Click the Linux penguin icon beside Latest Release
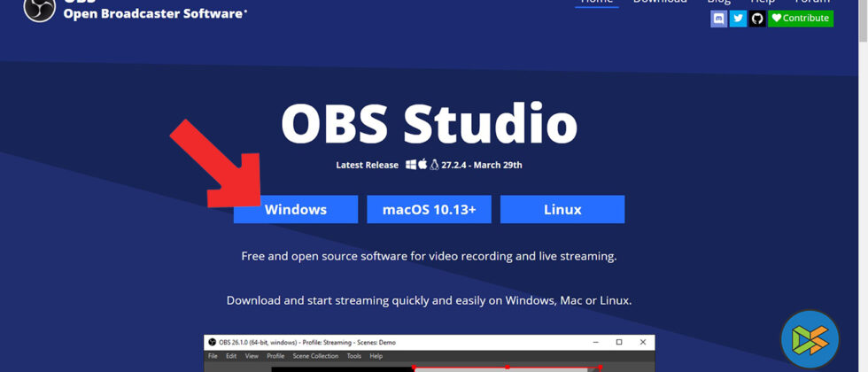The height and width of the screenshot is (372, 868). click(434, 165)
